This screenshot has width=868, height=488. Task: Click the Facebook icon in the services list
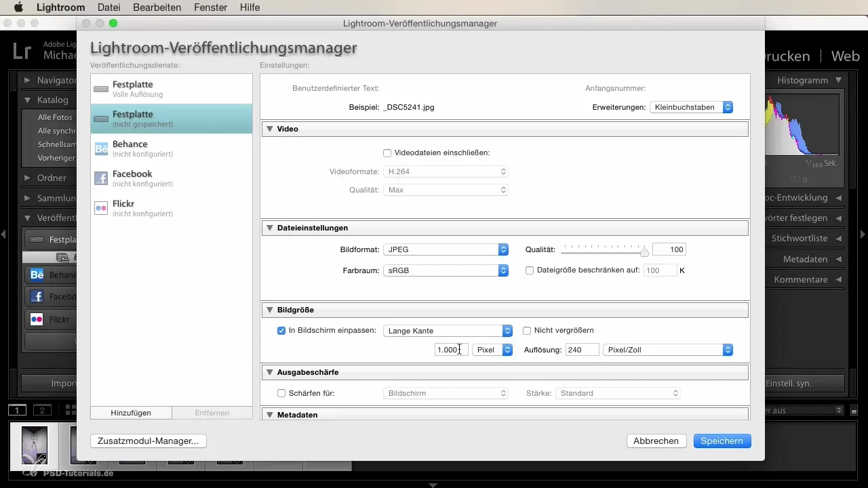[101, 178]
